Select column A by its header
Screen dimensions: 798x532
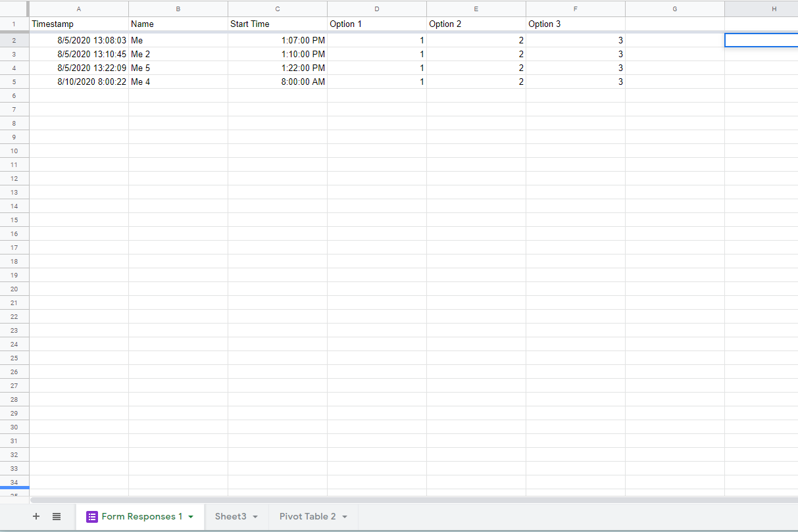tap(78, 9)
